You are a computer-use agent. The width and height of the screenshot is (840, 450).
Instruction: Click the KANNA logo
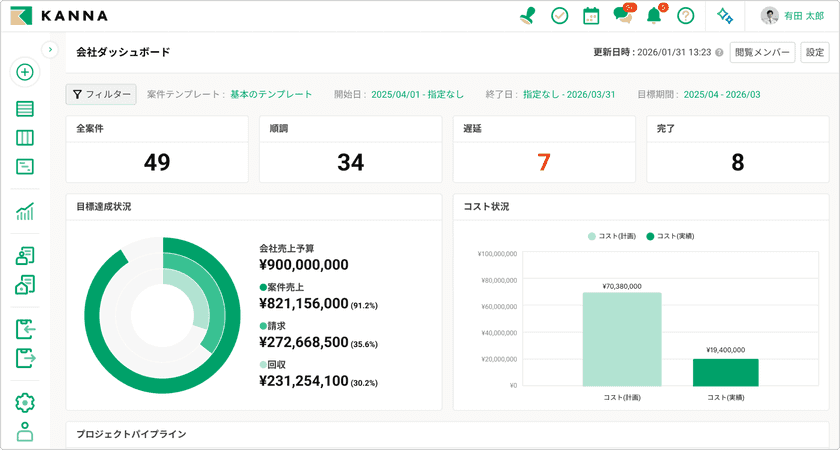(59, 16)
